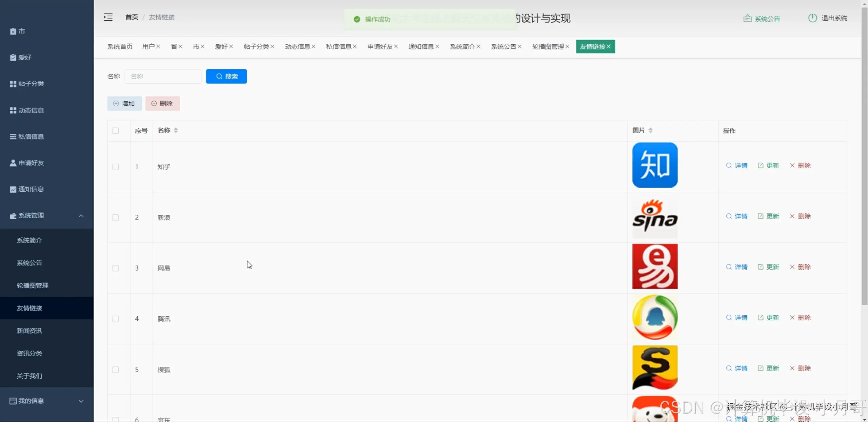Click the 增加 button

tap(124, 103)
